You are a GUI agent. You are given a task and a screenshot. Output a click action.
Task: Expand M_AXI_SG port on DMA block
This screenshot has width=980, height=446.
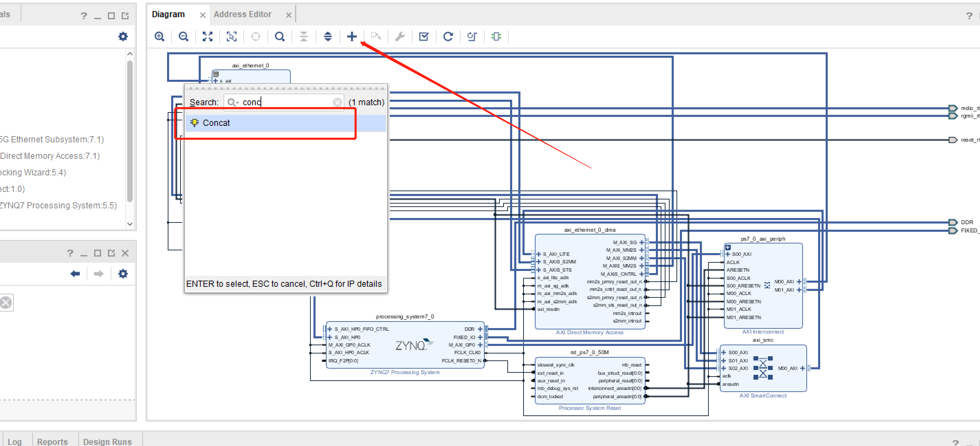pyautogui.click(x=641, y=242)
